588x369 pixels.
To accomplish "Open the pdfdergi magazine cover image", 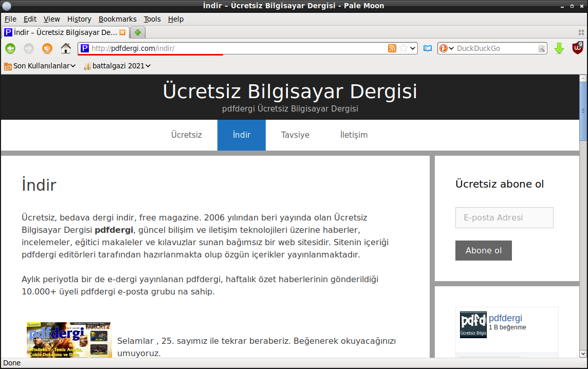I will coord(69,340).
